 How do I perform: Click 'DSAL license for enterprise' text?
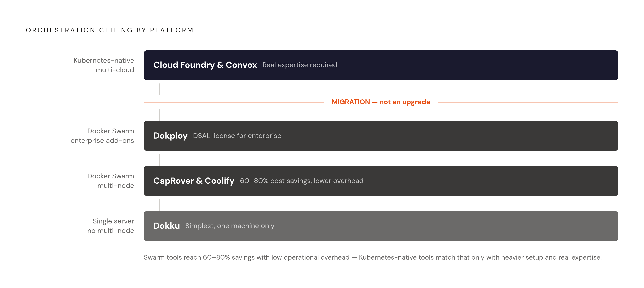pyautogui.click(x=237, y=136)
